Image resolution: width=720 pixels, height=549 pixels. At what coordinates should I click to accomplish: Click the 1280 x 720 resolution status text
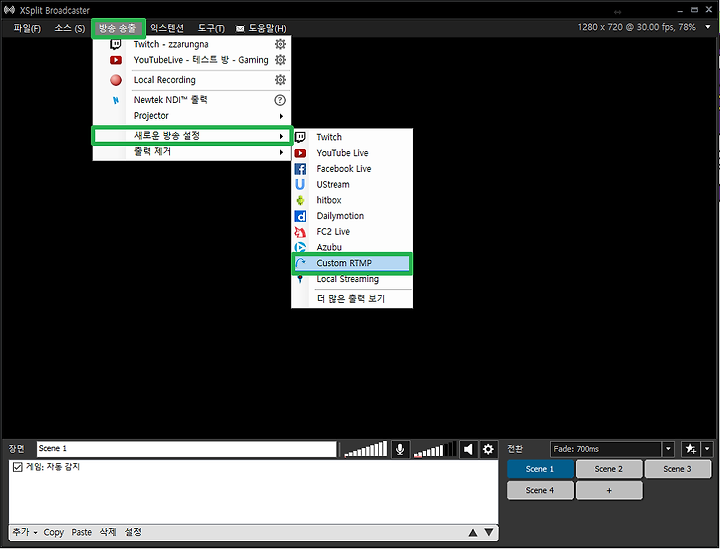point(636,27)
